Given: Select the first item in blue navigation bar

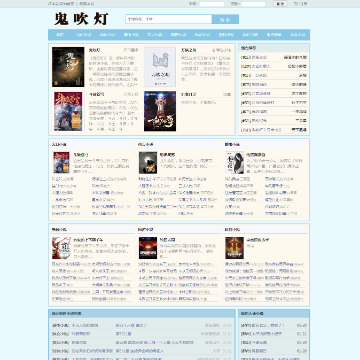Looking at the screenshot, I should coord(60,35).
